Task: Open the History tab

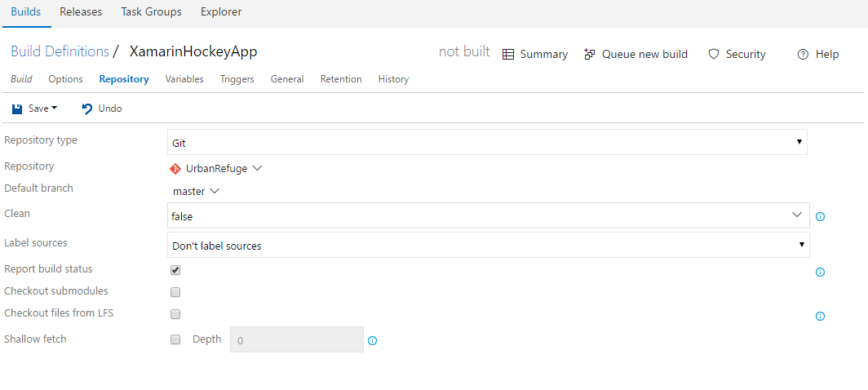Action: [x=393, y=79]
